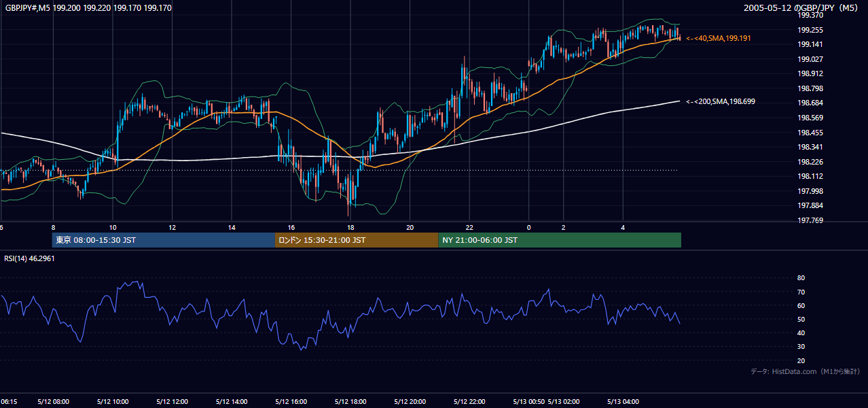Click price axis label 198.569
The width and height of the screenshot is (868, 408).
coord(810,118)
